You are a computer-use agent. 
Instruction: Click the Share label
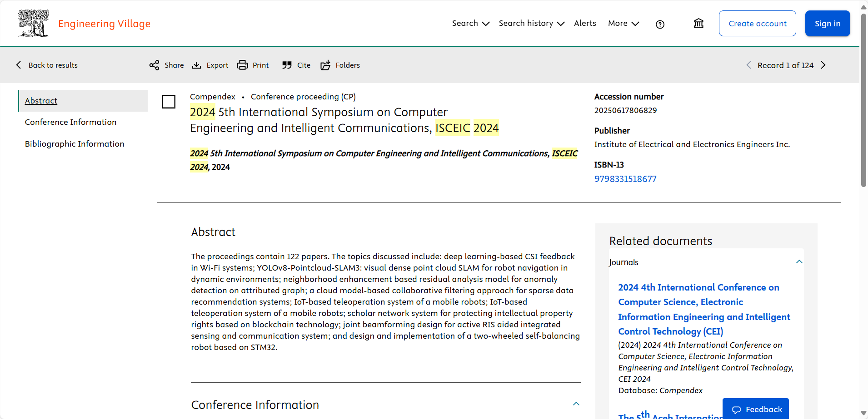pyautogui.click(x=174, y=65)
